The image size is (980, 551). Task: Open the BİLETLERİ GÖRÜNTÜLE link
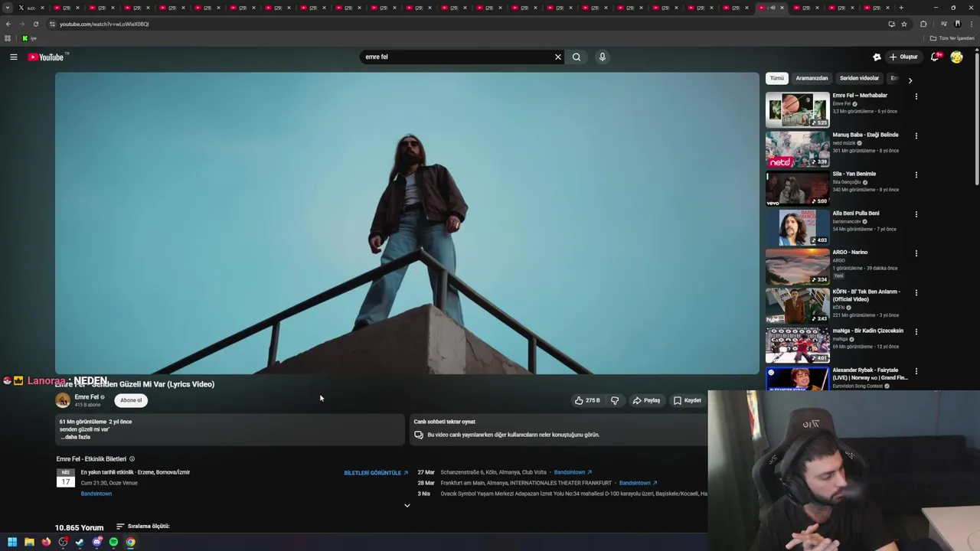click(376, 473)
